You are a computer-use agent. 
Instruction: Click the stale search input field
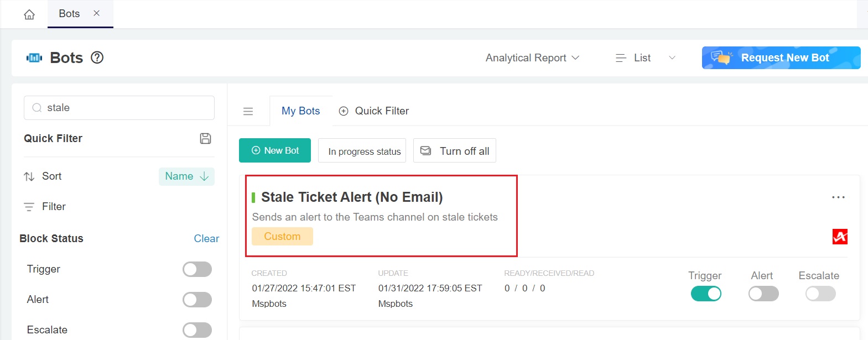point(119,107)
